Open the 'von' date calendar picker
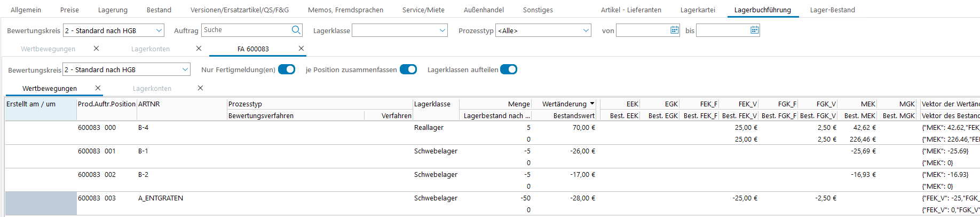The height and width of the screenshot is (217, 980). tap(674, 30)
